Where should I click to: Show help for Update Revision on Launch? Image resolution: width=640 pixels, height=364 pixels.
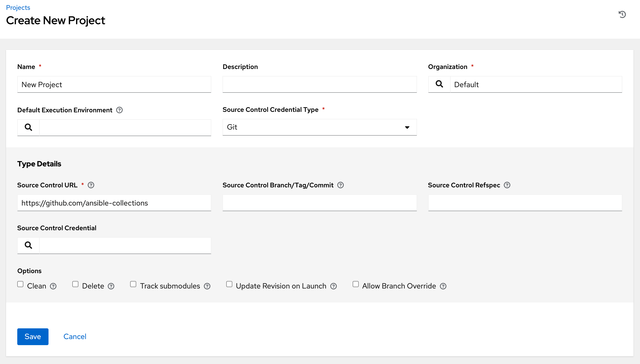coord(333,286)
